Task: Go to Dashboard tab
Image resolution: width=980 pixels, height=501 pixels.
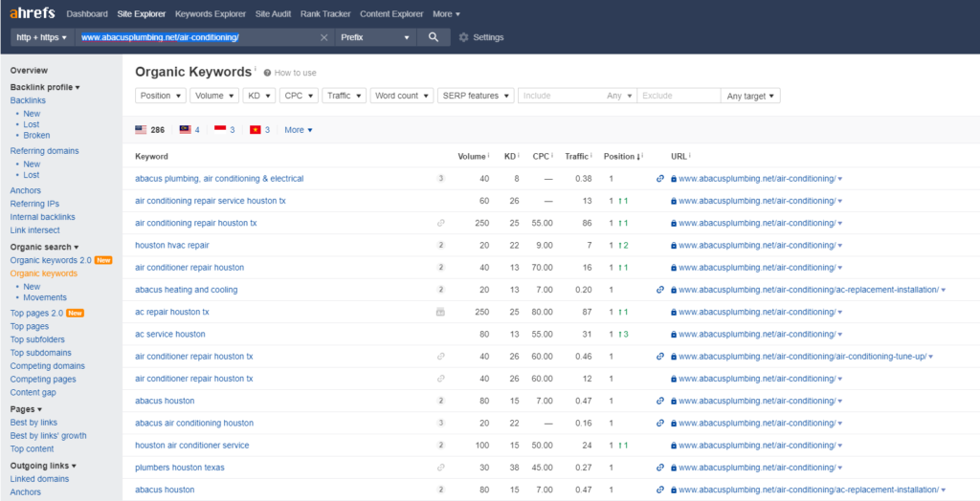Action: click(x=87, y=13)
